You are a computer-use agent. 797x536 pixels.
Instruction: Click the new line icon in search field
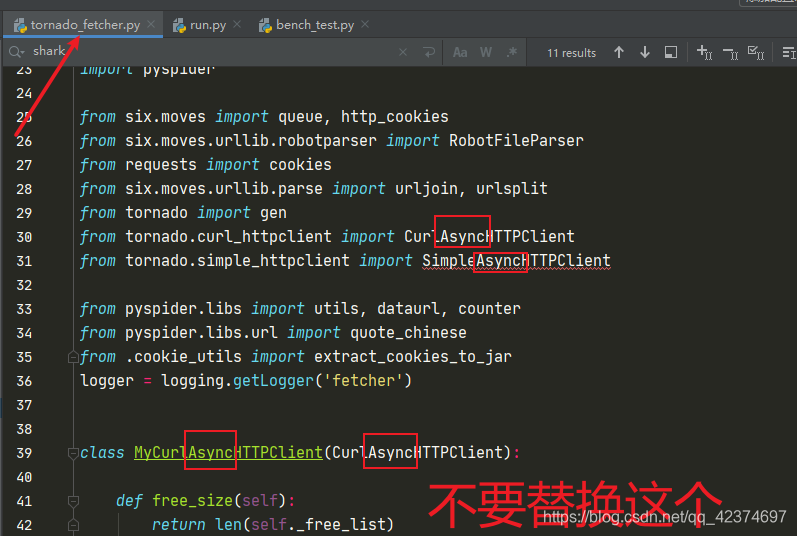429,52
